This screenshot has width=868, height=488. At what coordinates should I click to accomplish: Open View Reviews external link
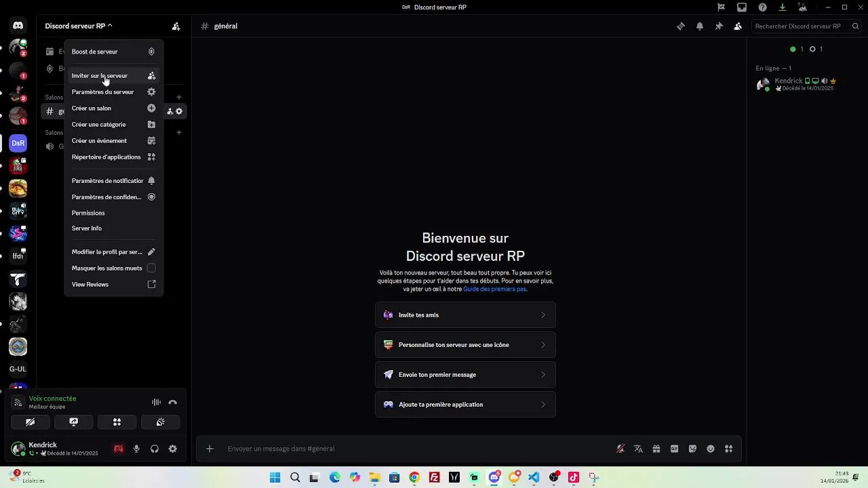coord(114,285)
